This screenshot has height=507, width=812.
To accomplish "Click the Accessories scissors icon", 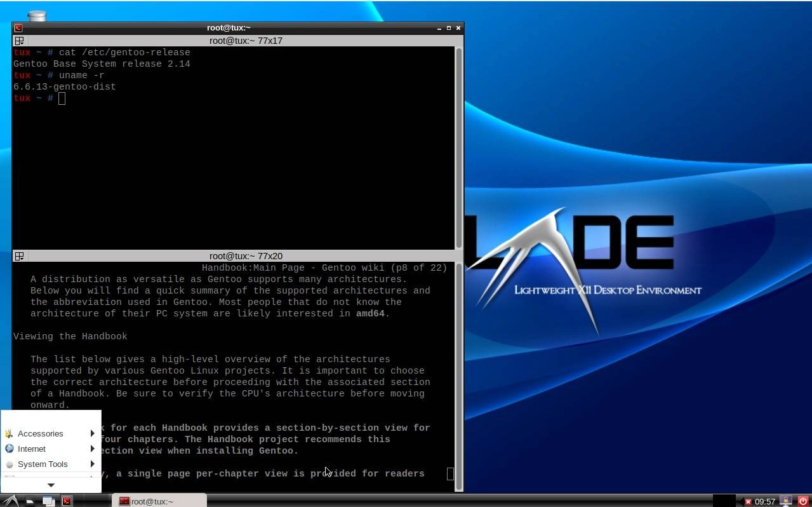I will tap(9, 433).
